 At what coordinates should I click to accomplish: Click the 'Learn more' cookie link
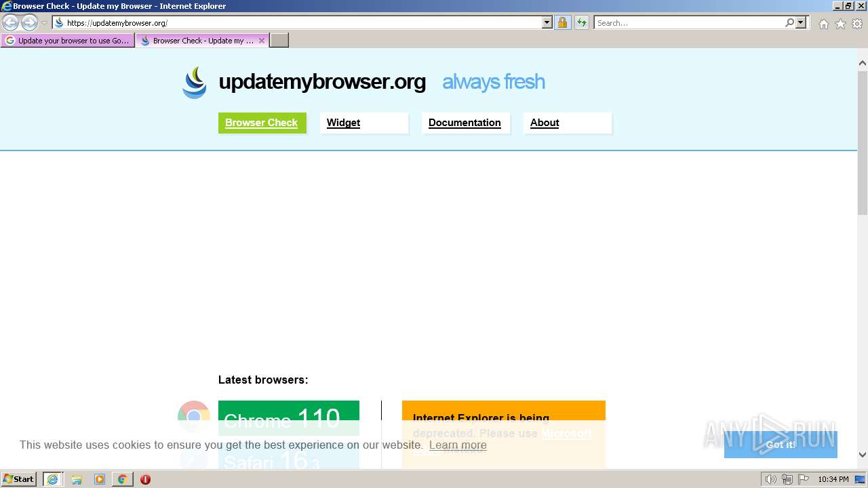point(458,445)
